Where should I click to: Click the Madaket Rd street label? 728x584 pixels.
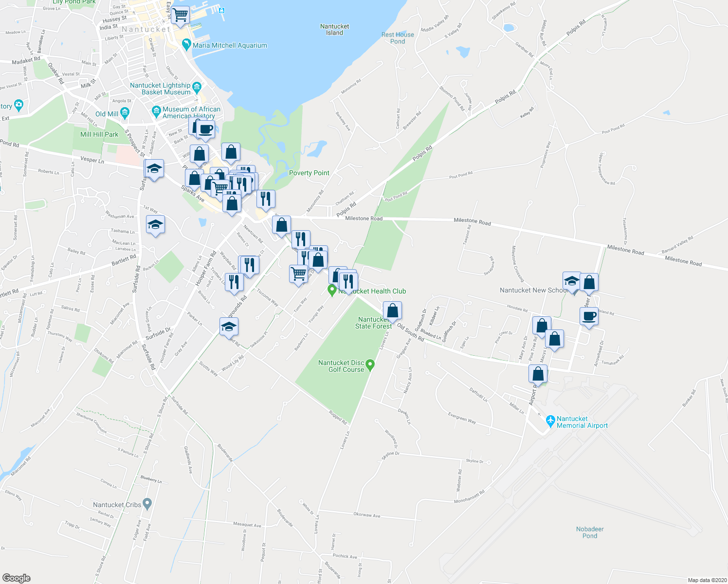26,60
